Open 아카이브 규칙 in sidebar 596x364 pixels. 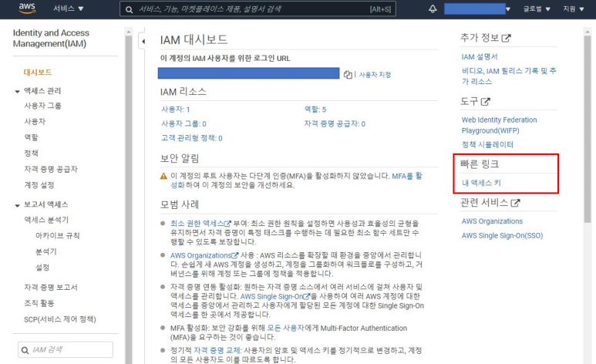point(57,236)
